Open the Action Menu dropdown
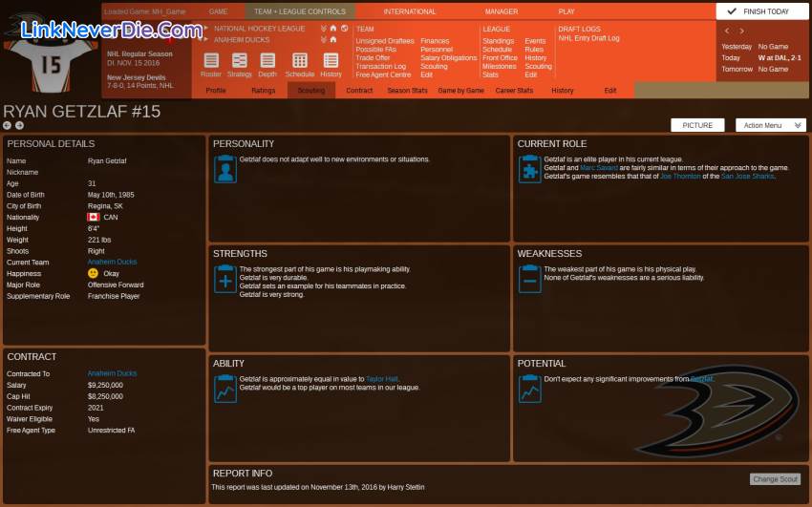 pos(771,125)
